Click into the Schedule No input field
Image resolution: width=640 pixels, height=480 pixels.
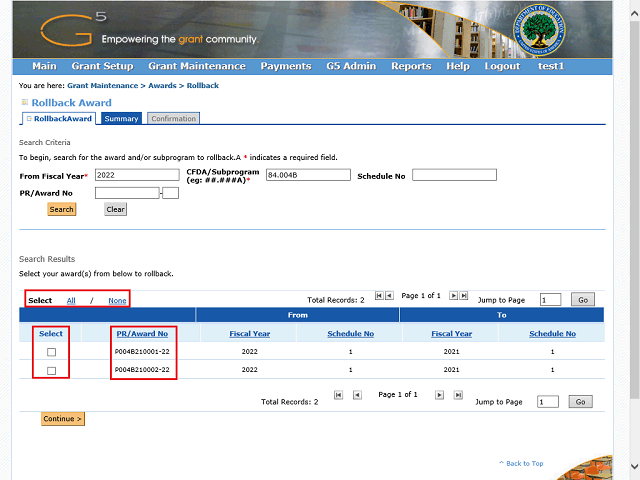coord(454,176)
